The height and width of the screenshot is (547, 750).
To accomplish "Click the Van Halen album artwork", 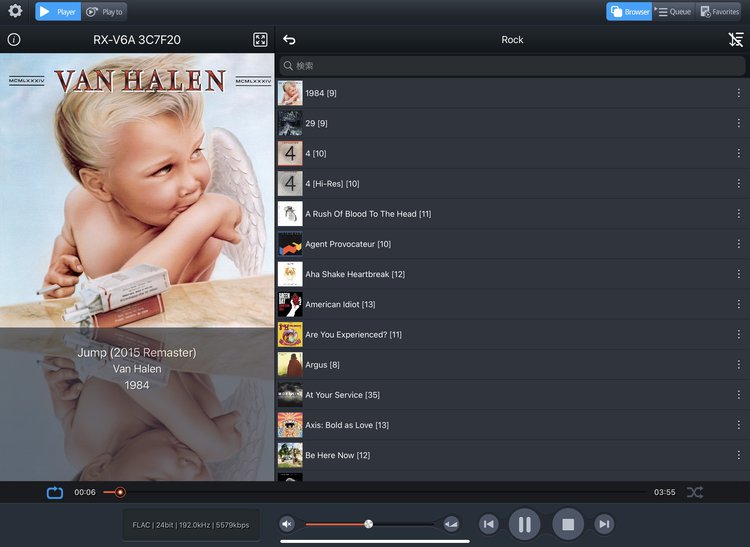I will [137, 190].
